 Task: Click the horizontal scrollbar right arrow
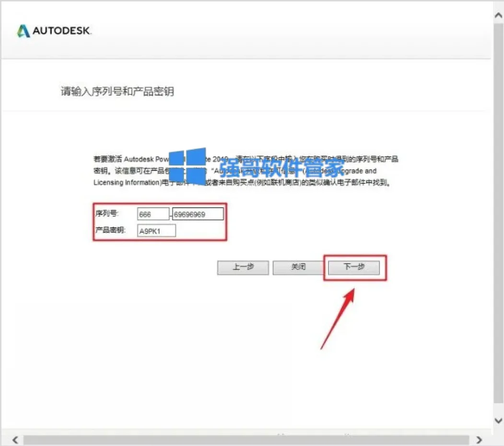pos(479,439)
